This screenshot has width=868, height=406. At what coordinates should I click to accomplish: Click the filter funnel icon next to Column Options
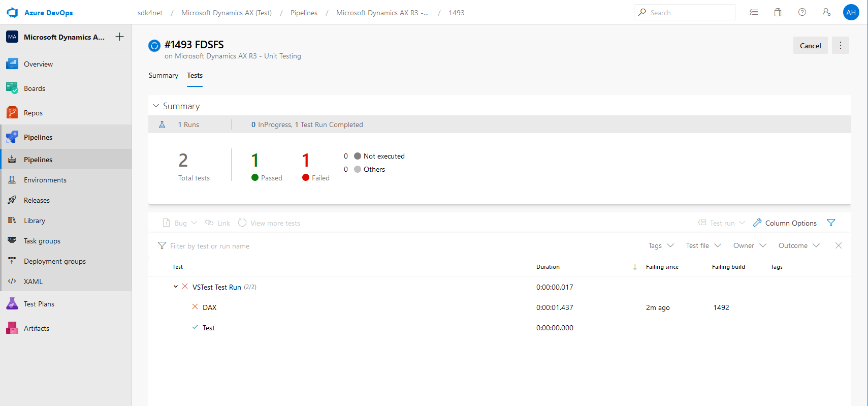[x=831, y=223]
